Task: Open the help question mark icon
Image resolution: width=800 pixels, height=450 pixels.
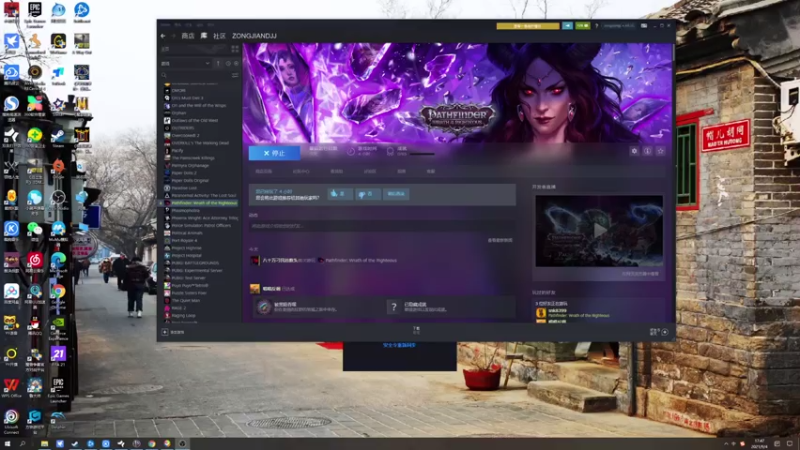Action: tap(596, 26)
